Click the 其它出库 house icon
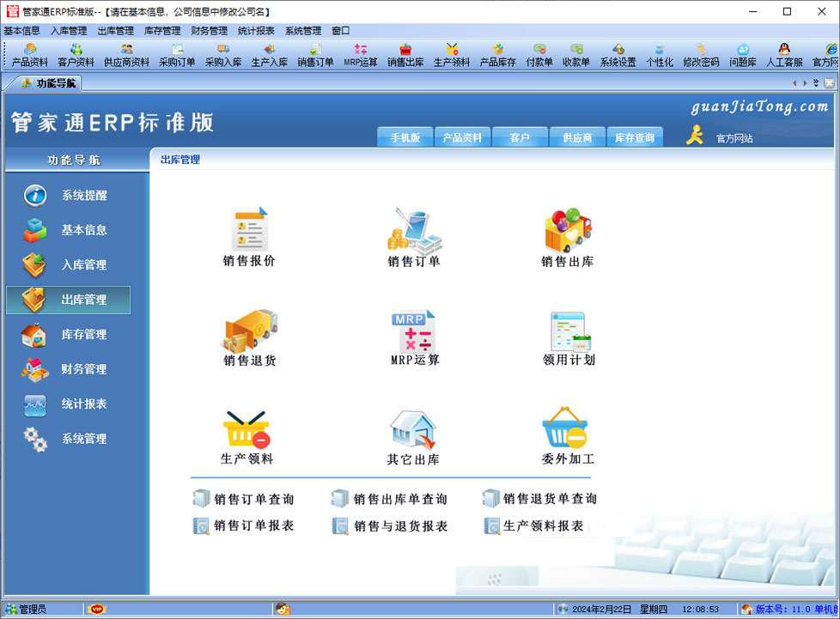 click(413, 429)
